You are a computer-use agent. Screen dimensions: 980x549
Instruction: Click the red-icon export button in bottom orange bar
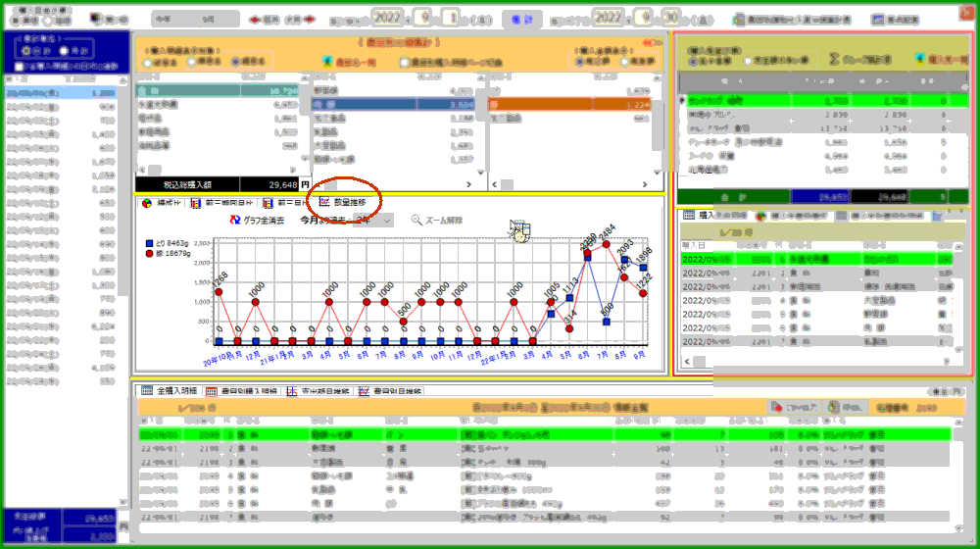794,407
